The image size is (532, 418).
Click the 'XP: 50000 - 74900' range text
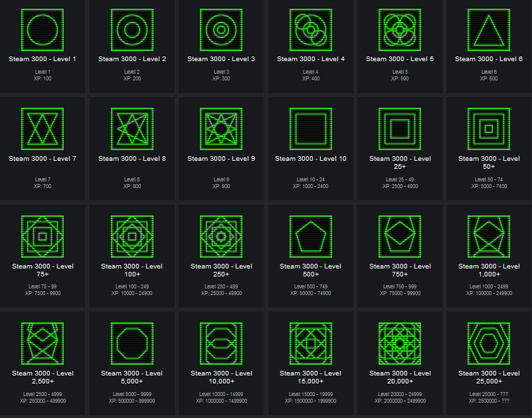311,293
